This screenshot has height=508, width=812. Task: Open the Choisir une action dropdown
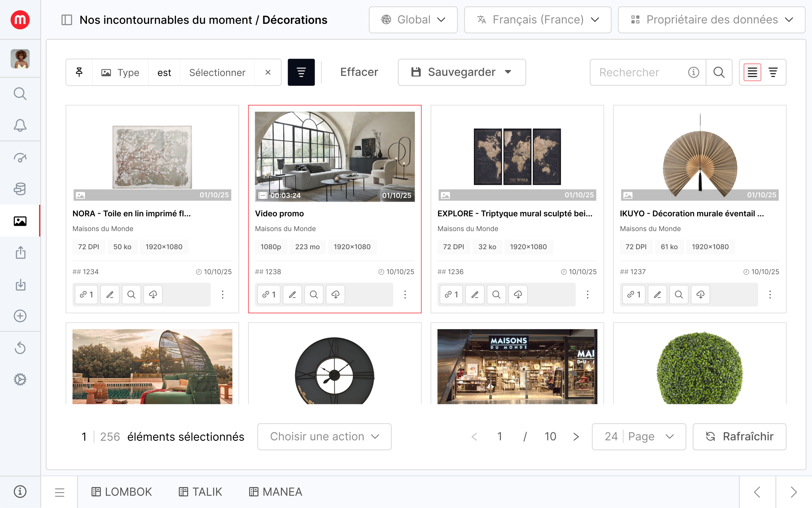pos(324,436)
